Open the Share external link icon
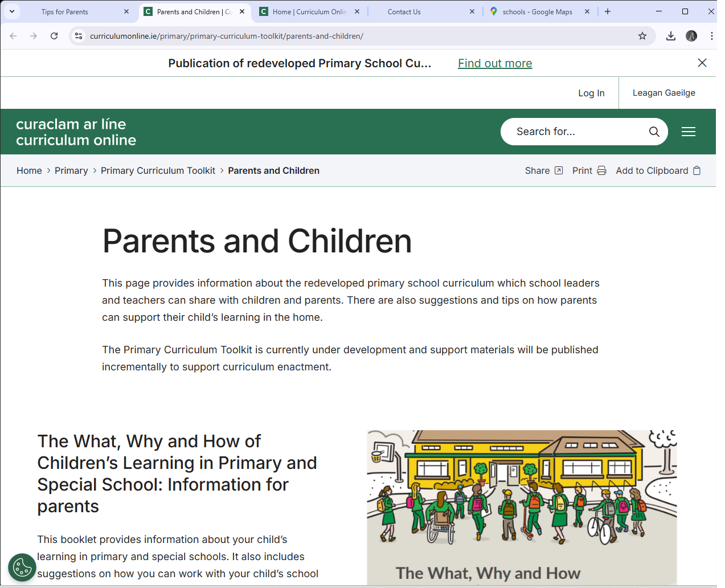Screen dimensions: 725x588 (x=558, y=170)
